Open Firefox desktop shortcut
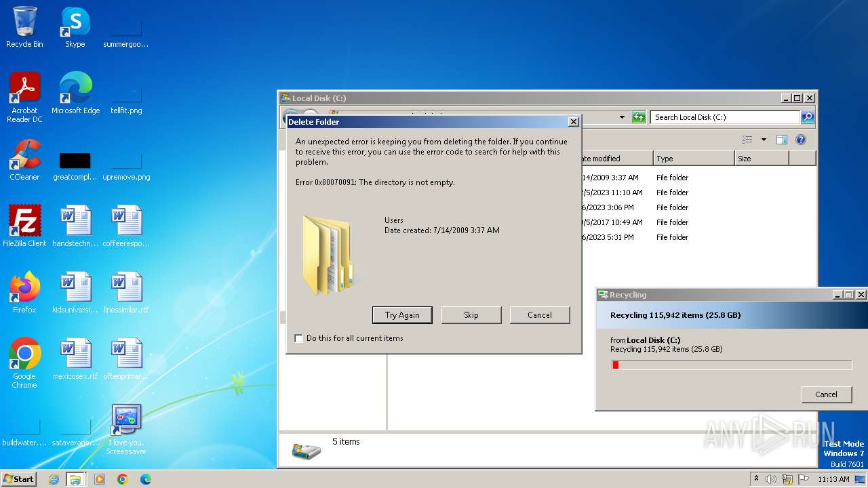Viewport: 868px width, 488px height. click(x=24, y=293)
